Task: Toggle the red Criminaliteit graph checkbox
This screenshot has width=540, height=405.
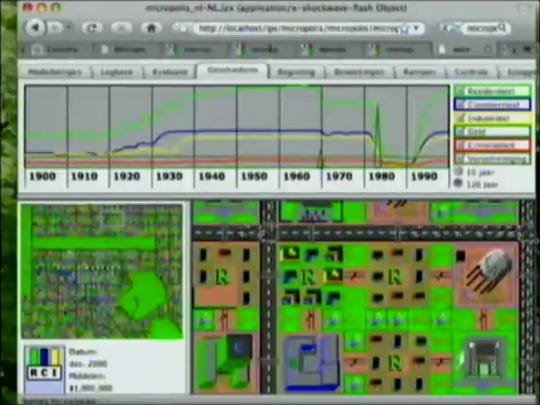Action: click(492, 145)
